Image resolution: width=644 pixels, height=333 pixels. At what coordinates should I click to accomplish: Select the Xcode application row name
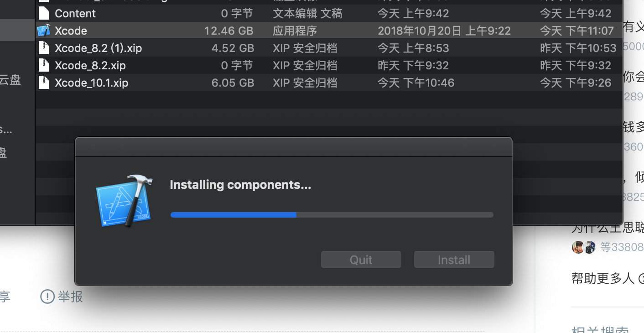71,31
